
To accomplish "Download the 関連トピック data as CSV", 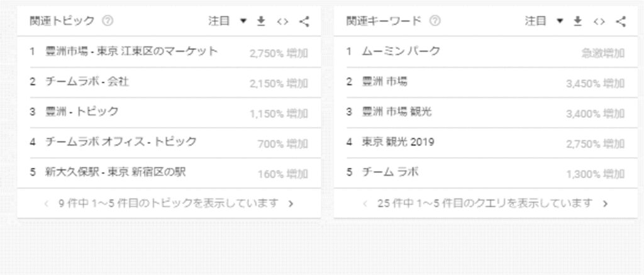I will [x=261, y=21].
